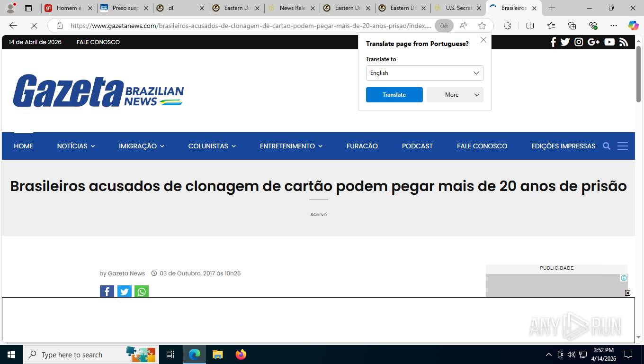The image size is (644, 364).
Task: Open Browser essentials heart icon
Action: (593, 26)
